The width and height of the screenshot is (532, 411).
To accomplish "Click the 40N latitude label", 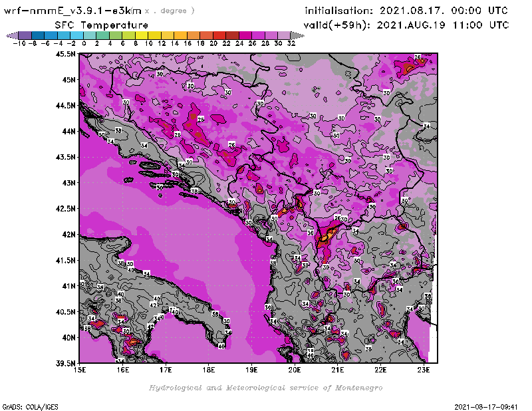I will tap(69, 338).
